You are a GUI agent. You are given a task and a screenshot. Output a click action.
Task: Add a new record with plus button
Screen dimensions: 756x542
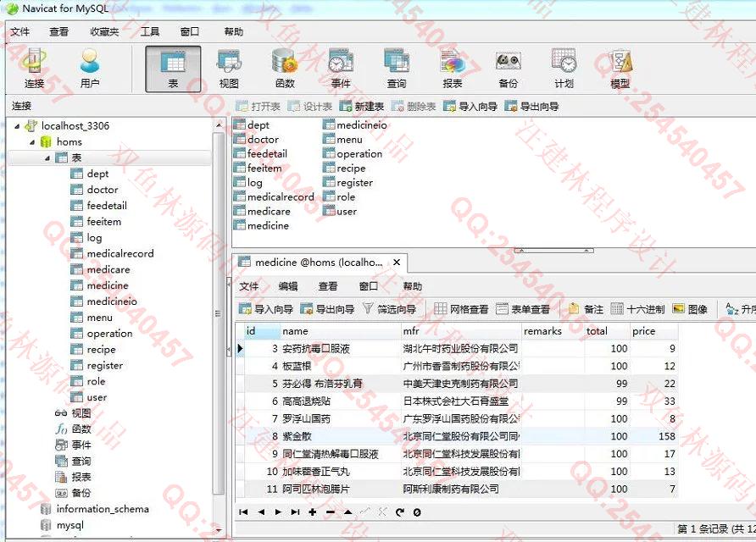point(313,512)
